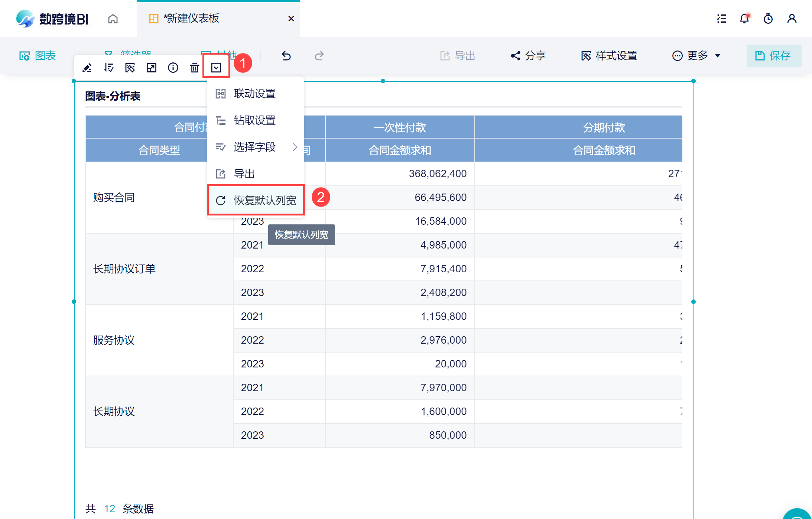Click the undo arrow icon
The width and height of the screenshot is (812, 519).
(286, 56)
